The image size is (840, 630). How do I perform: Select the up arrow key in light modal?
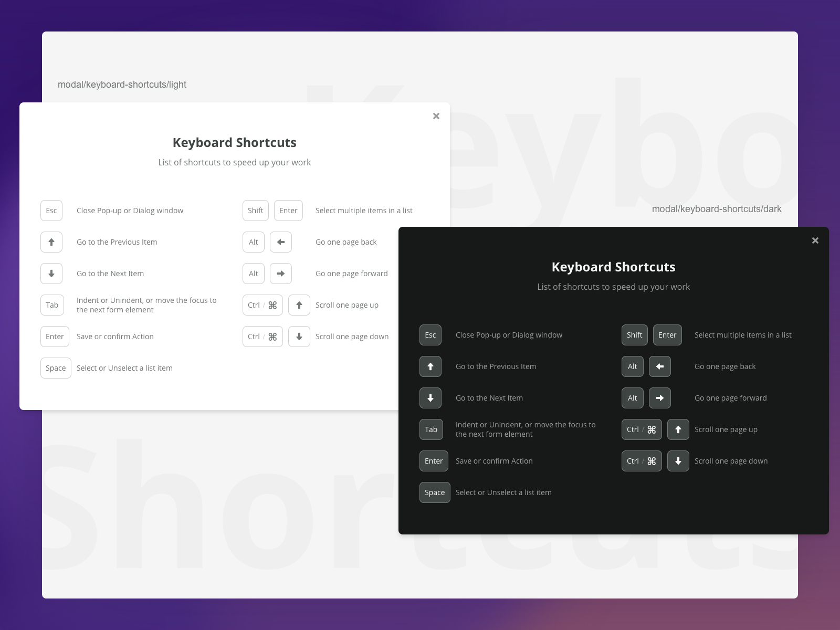coord(51,242)
